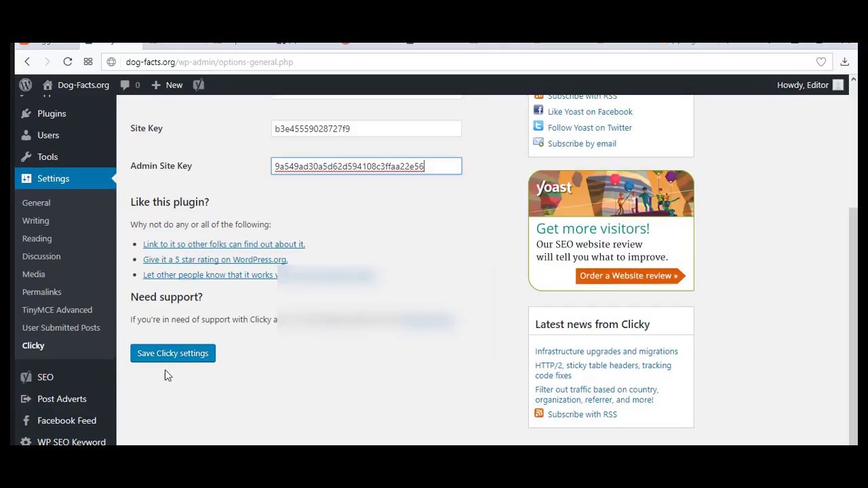Click the Yoast icon in admin bar
The height and width of the screenshot is (488, 868).
(199, 85)
